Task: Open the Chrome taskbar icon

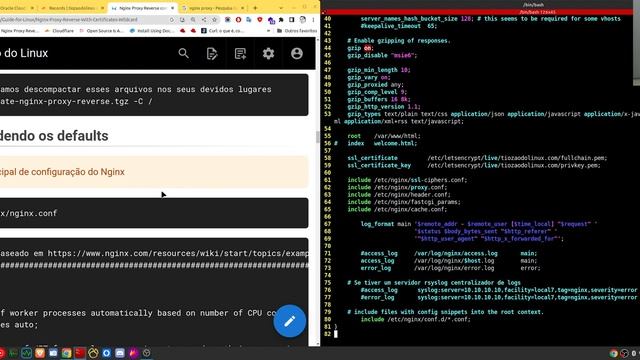Action: (x=67, y=353)
